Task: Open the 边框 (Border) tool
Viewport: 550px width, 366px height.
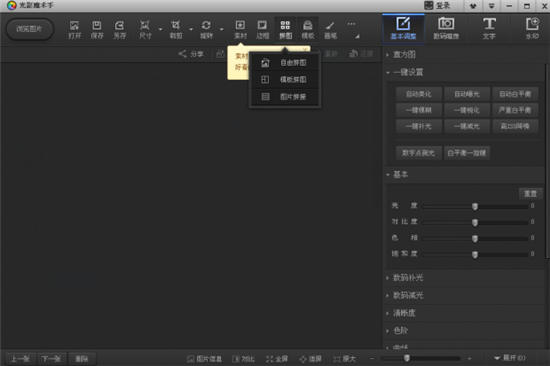Action: coord(262,29)
